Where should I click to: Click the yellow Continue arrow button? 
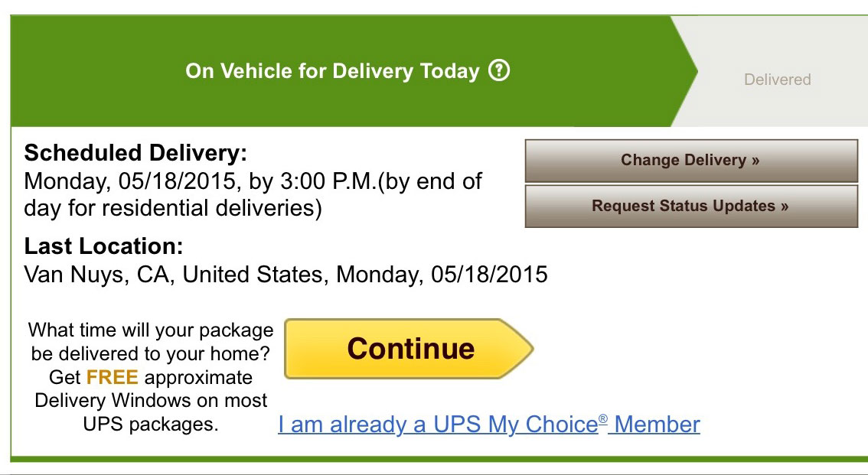pyautogui.click(x=409, y=348)
